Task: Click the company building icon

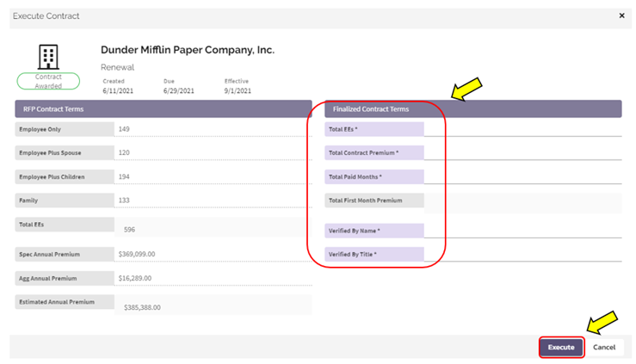Action: click(x=48, y=57)
